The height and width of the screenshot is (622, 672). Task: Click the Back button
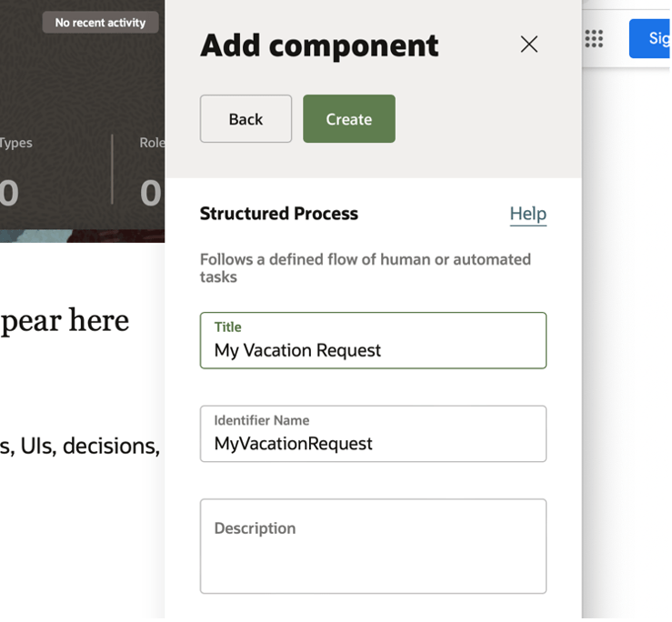[x=246, y=119]
